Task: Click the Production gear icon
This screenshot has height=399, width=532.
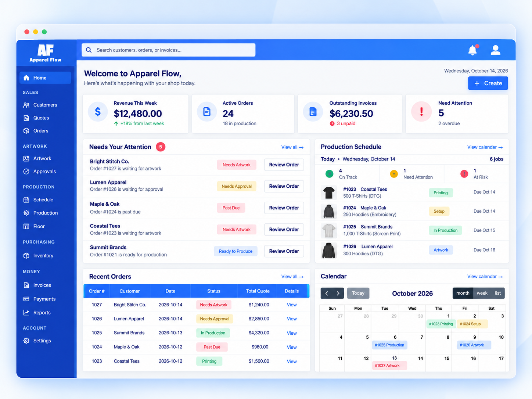Action: pyautogui.click(x=26, y=213)
